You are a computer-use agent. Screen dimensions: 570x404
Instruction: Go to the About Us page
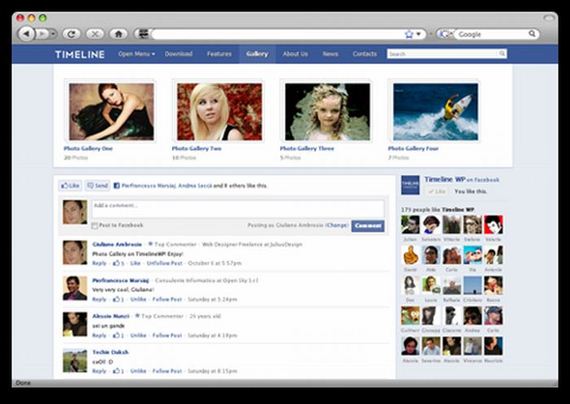click(295, 54)
